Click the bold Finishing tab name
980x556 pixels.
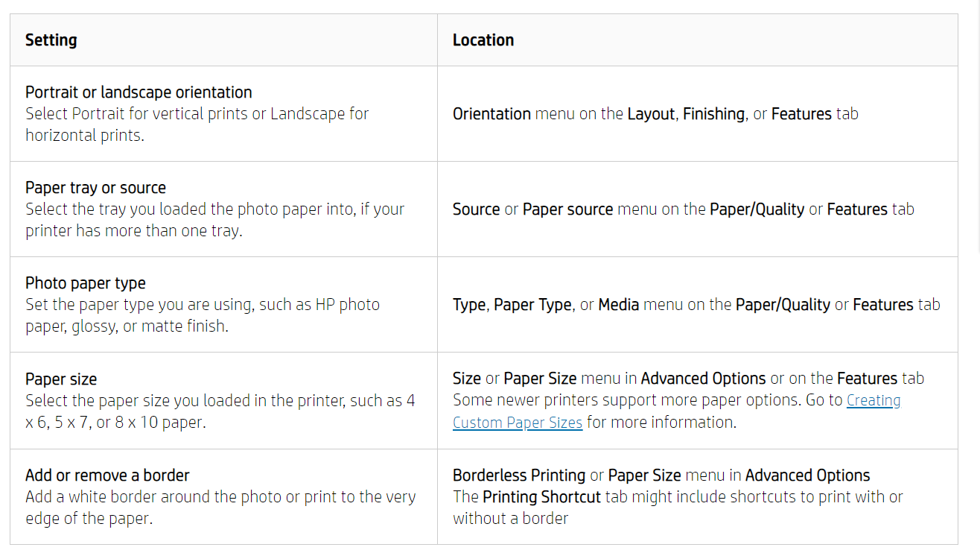tap(713, 114)
